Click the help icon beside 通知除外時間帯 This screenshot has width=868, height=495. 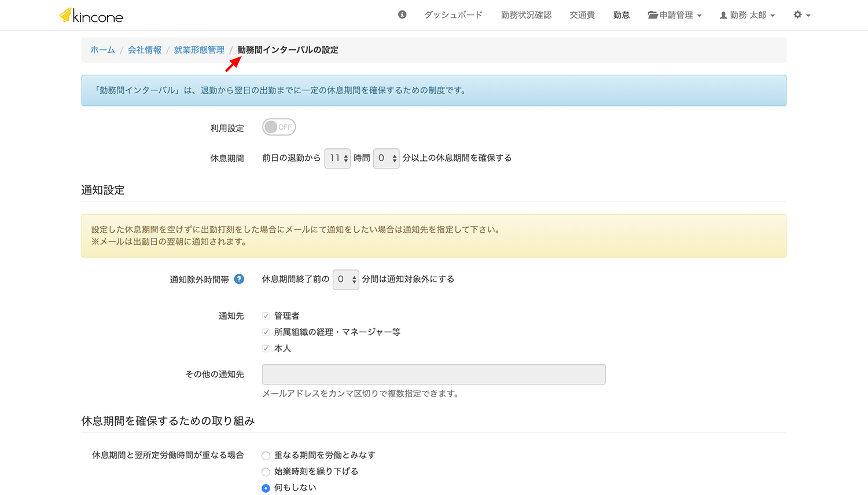coord(239,279)
